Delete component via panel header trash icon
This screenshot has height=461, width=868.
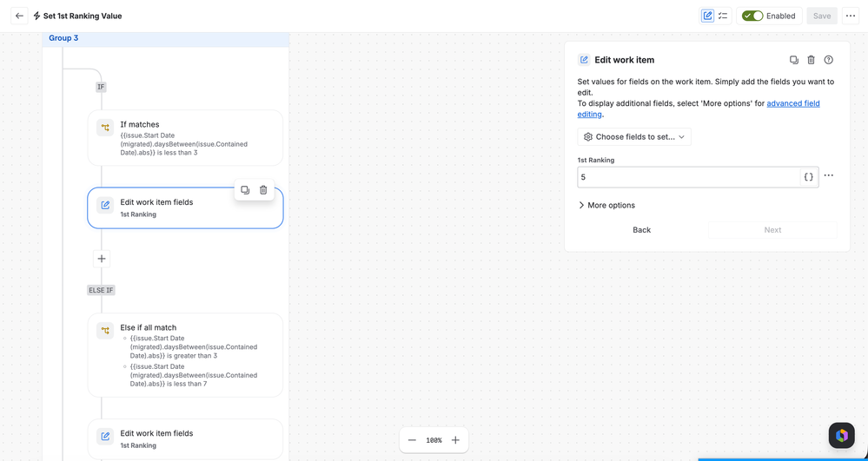(x=811, y=60)
